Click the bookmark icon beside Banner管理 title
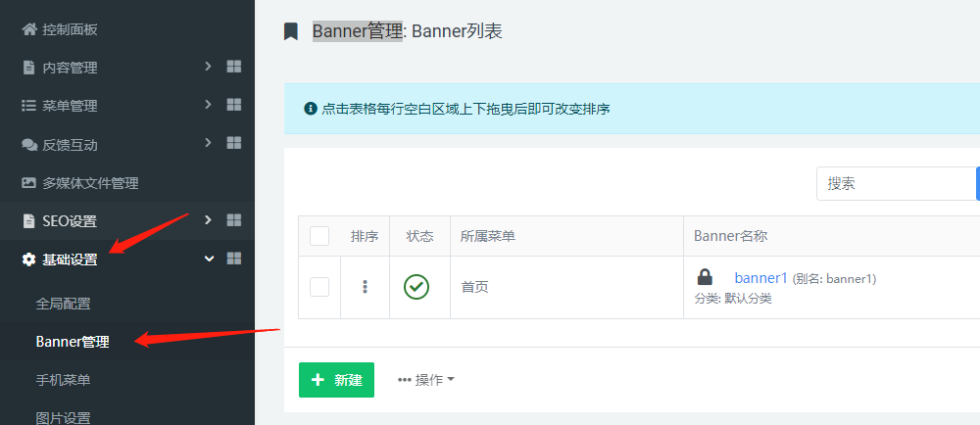This screenshot has height=425, width=980. click(290, 31)
